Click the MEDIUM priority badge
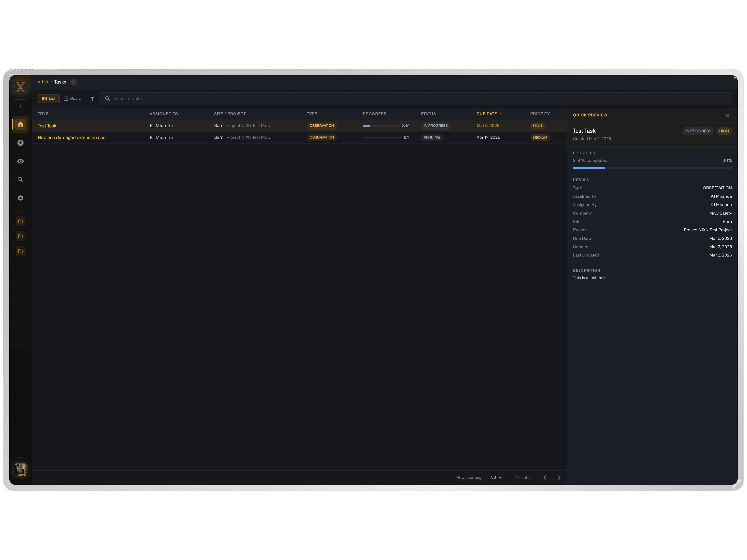Image resolution: width=747 pixels, height=560 pixels. click(x=540, y=138)
